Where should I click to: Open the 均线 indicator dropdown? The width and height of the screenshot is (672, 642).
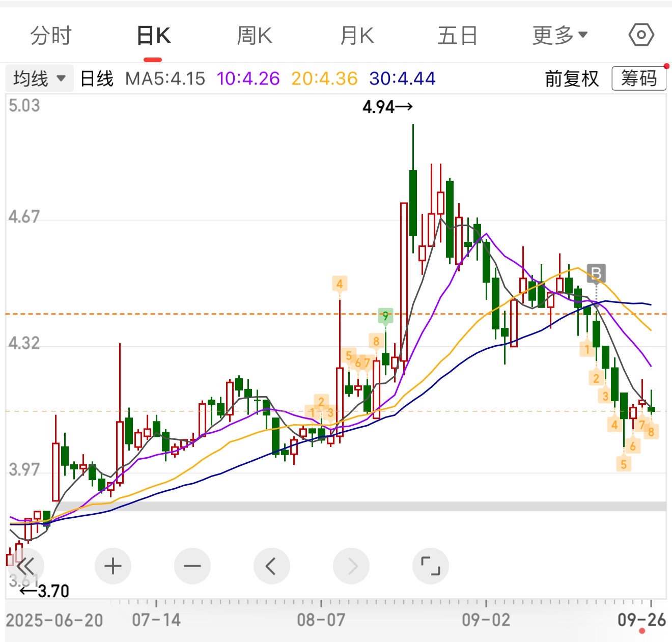tap(40, 79)
